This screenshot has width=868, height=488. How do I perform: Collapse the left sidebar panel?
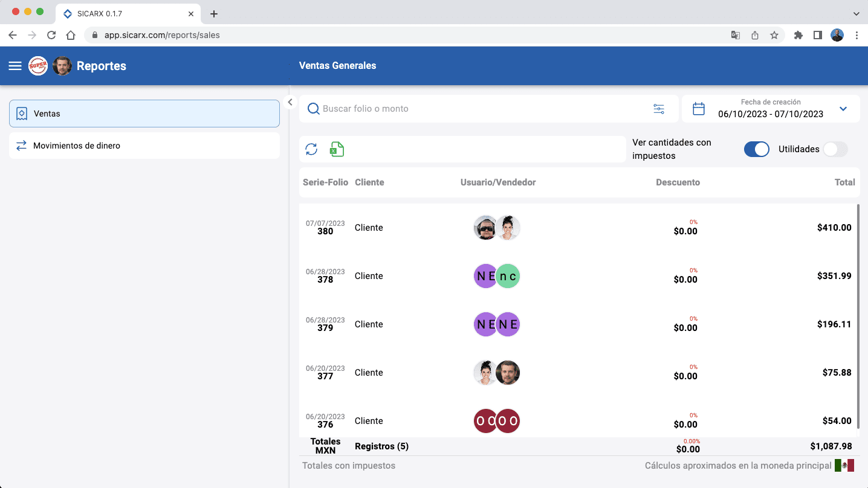tap(290, 102)
